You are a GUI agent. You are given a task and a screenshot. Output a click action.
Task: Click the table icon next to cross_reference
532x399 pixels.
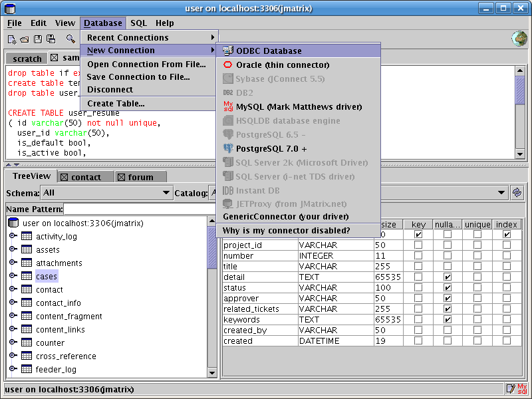pyautogui.click(x=27, y=356)
